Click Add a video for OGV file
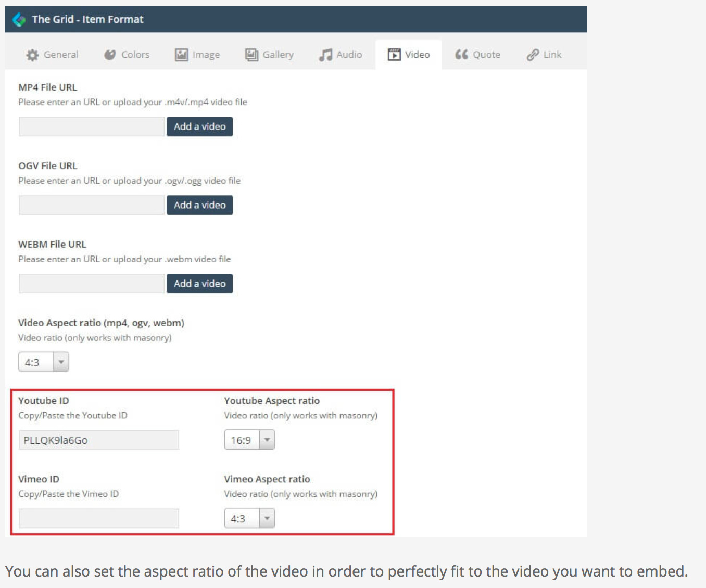 [x=199, y=205]
